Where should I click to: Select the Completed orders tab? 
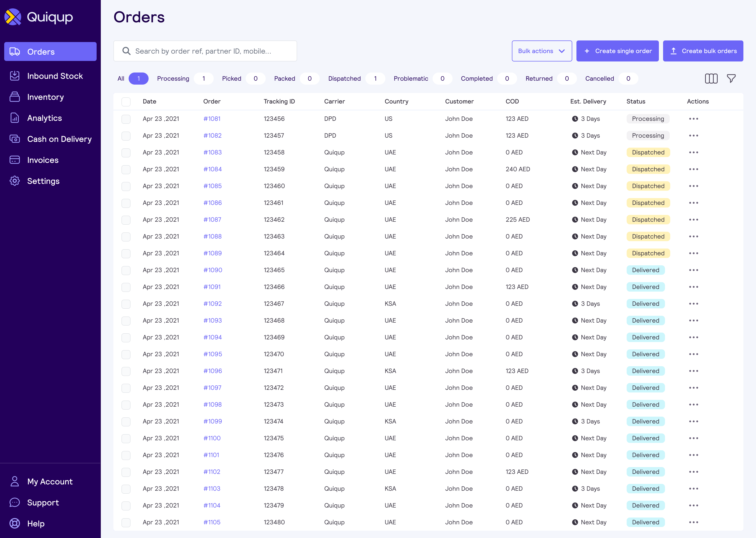477,79
